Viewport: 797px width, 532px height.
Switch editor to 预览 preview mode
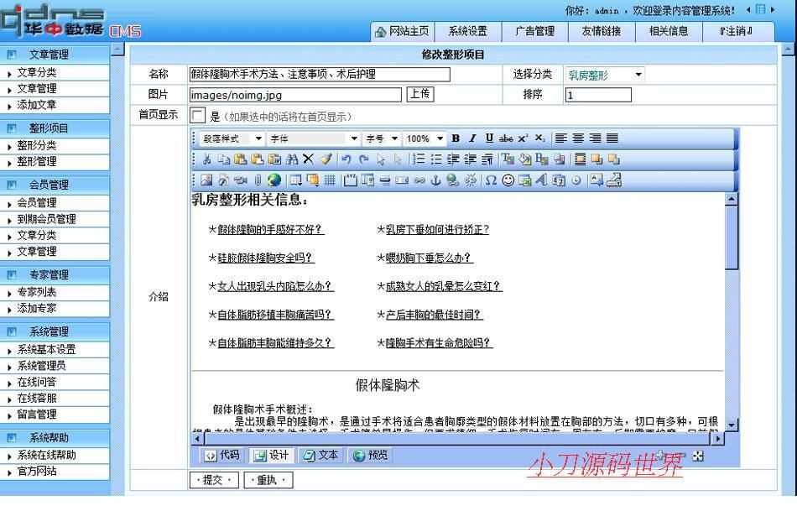point(369,455)
